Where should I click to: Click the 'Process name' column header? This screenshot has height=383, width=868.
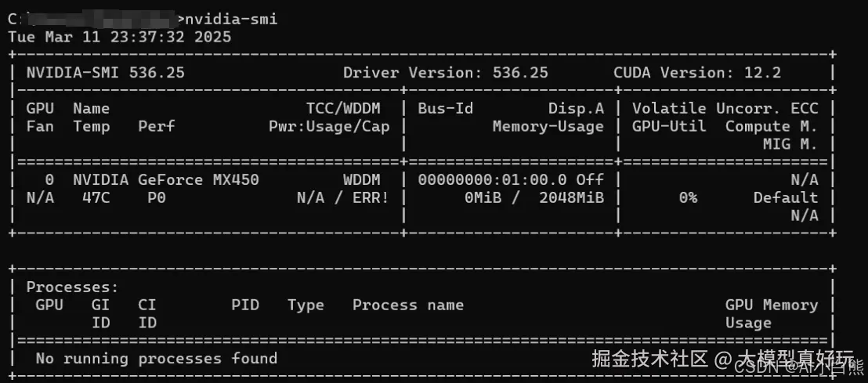coord(408,305)
